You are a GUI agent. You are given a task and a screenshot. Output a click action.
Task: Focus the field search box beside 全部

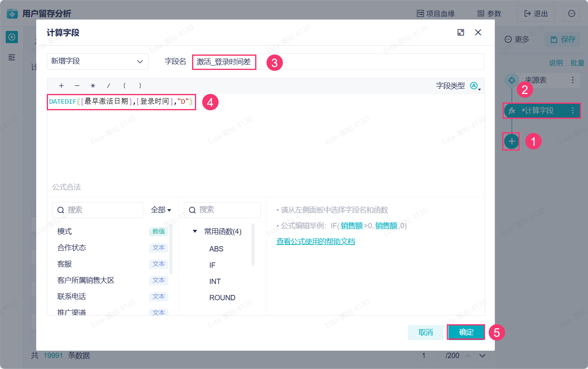98,210
